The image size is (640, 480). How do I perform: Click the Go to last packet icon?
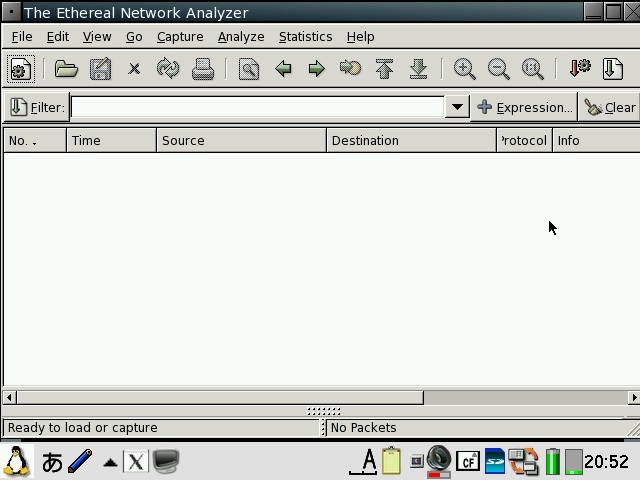[419, 69]
